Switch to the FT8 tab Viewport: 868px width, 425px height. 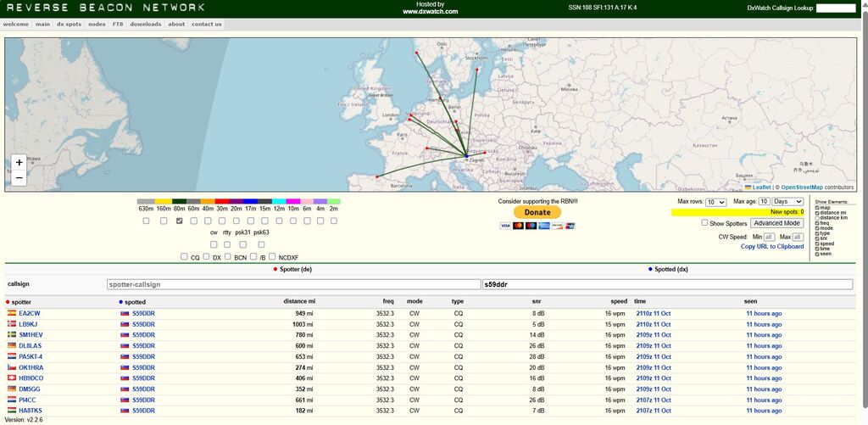tap(118, 25)
